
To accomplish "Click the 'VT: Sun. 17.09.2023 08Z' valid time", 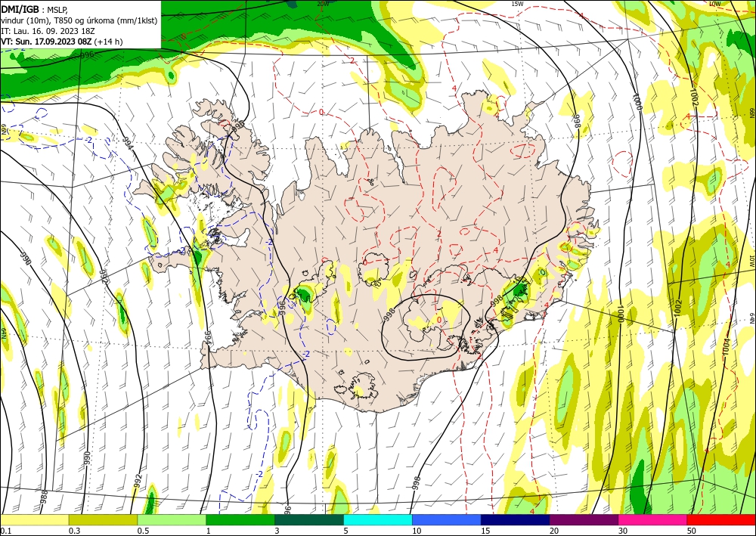I will [47, 42].
